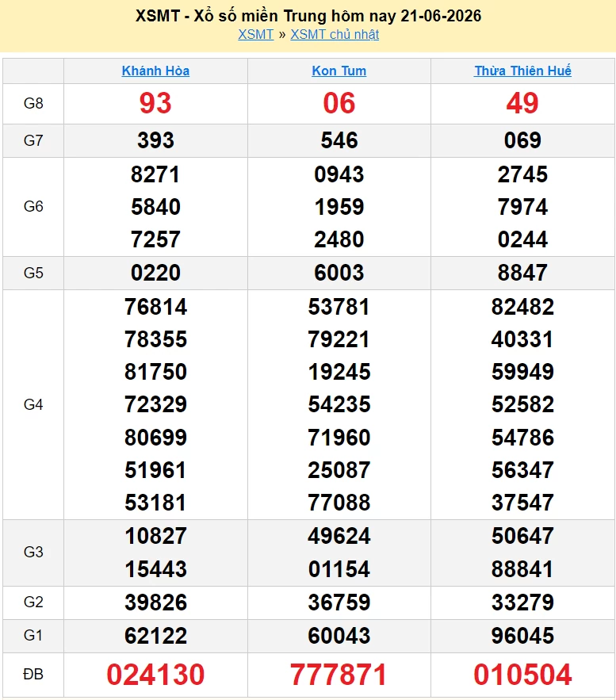This screenshot has height=700, width=616.
Task: Select G5 number 0220
Action: pyautogui.click(x=156, y=273)
